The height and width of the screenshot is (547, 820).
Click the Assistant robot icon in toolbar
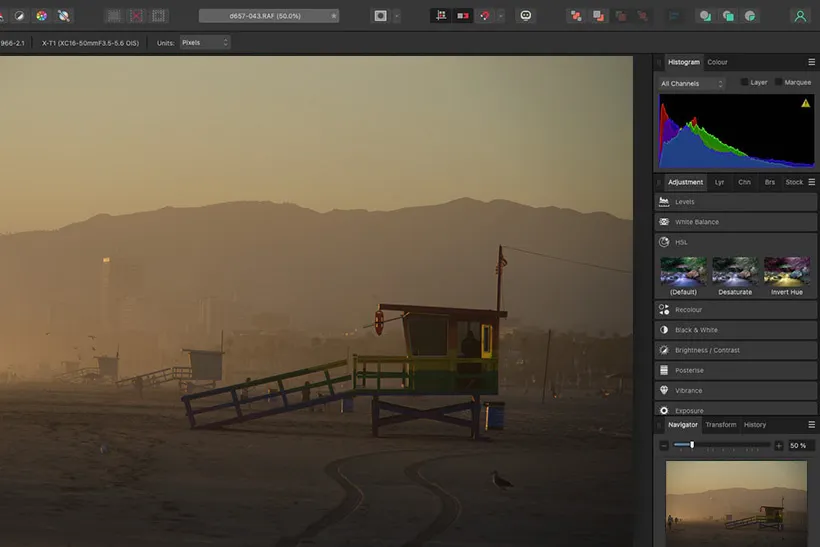tap(526, 16)
